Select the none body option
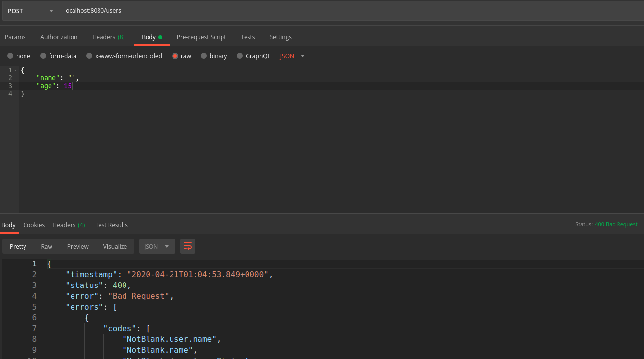Screen dimensions: 644x359 [19, 56]
